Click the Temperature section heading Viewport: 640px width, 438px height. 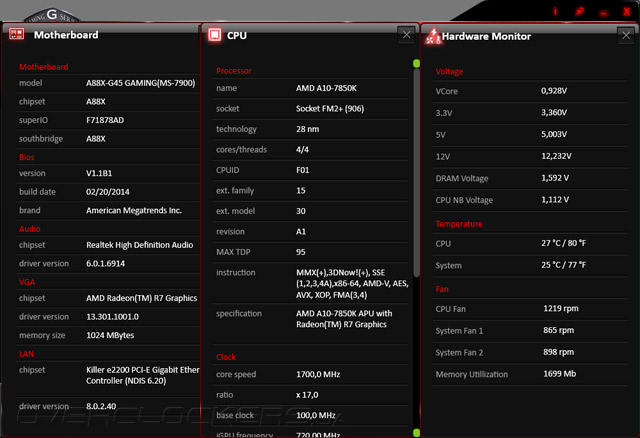coord(459,224)
